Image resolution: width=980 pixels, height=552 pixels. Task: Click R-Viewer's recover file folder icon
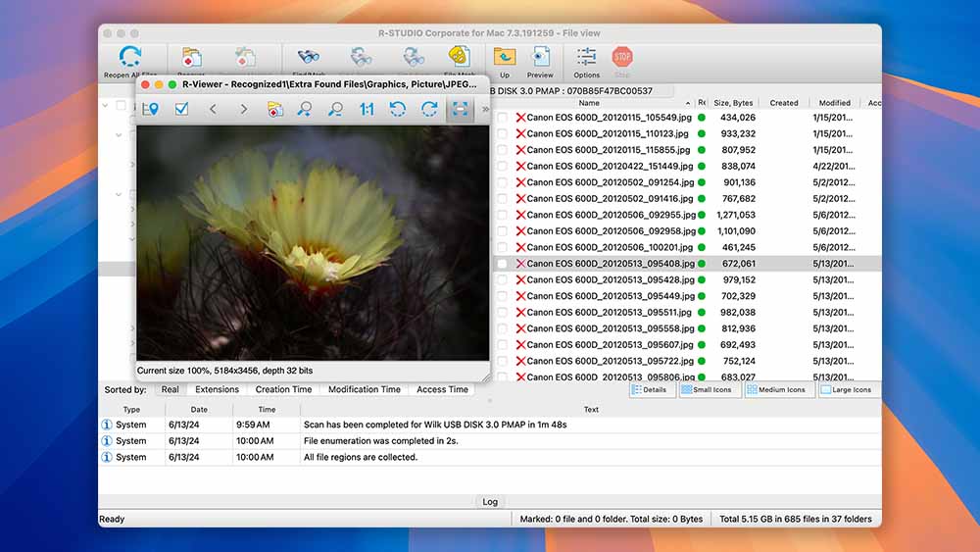tap(275, 109)
